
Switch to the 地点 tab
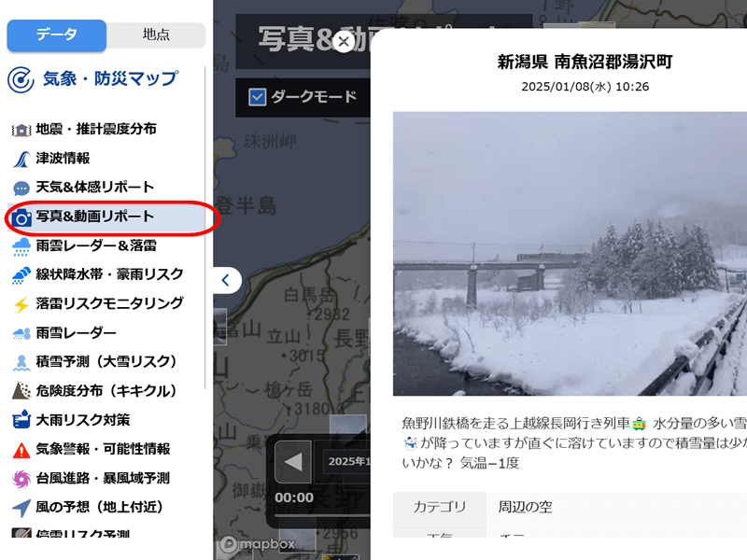point(156,35)
